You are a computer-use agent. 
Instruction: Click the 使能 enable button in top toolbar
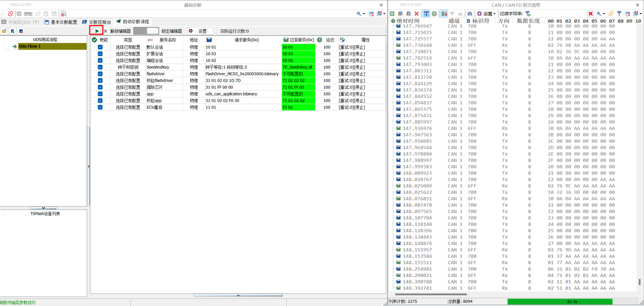25,14
